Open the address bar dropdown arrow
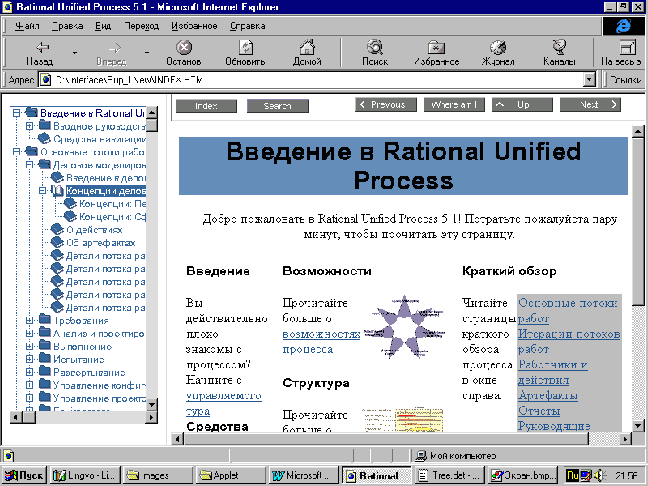This screenshot has width=648, height=486. point(589,79)
